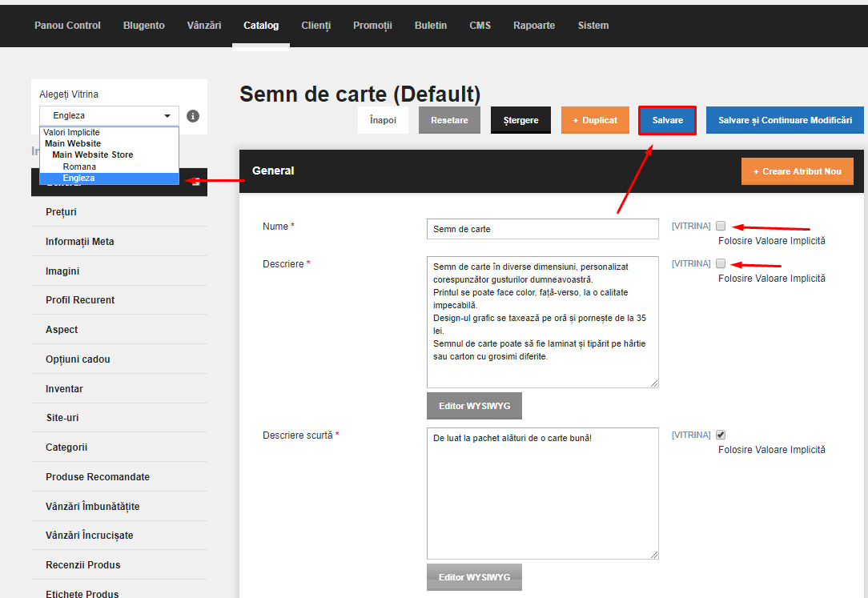
Task: Open the Prețuri tab
Action: pyautogui.click(x=119, y=212)
